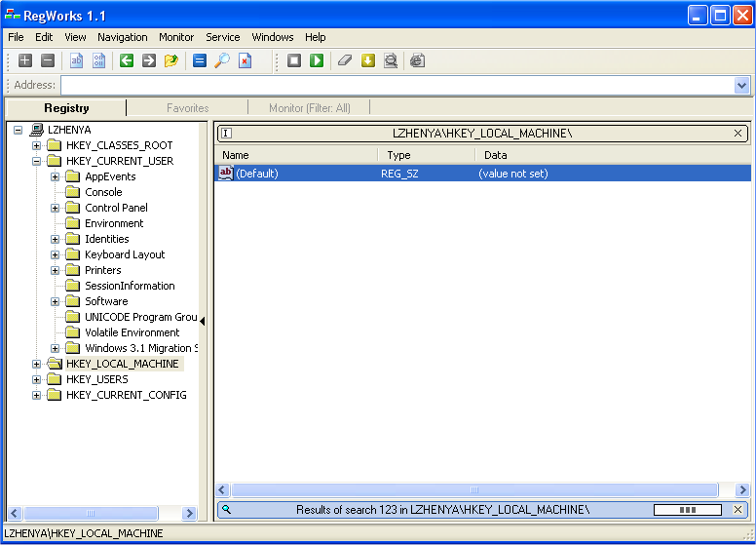Open the Service menu

click(223, 37)
